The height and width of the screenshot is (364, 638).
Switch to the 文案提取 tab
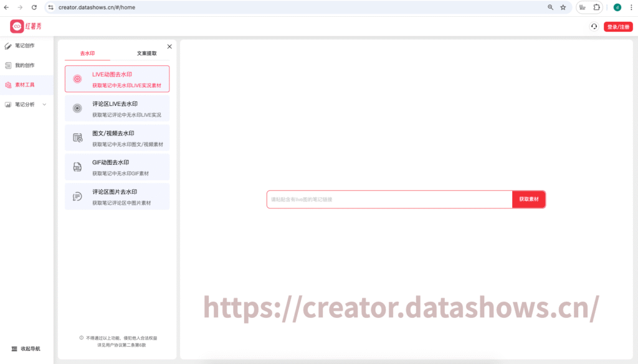pyautogui.click(x=146, y=54)
